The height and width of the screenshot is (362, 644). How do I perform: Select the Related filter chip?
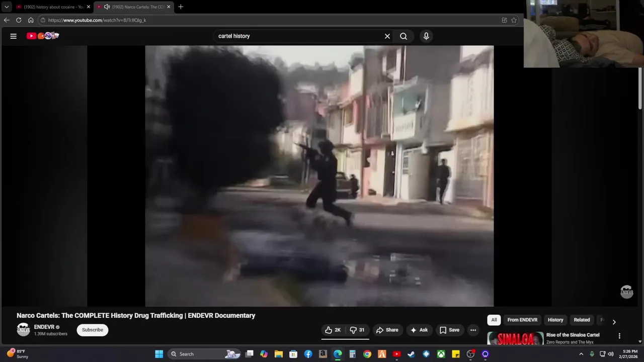click(582, 320)
